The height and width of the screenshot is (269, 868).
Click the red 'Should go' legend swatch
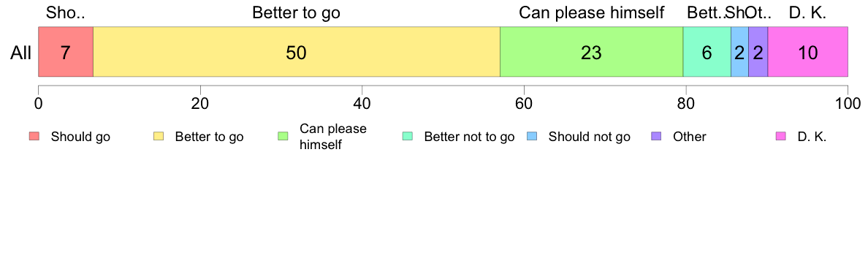coord(34,136)
